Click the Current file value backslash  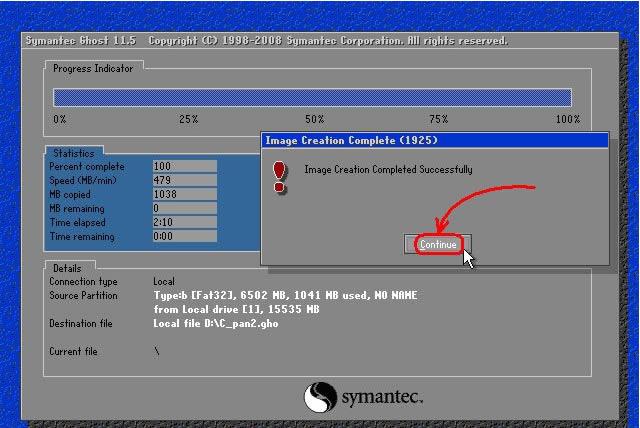[157, 352]
